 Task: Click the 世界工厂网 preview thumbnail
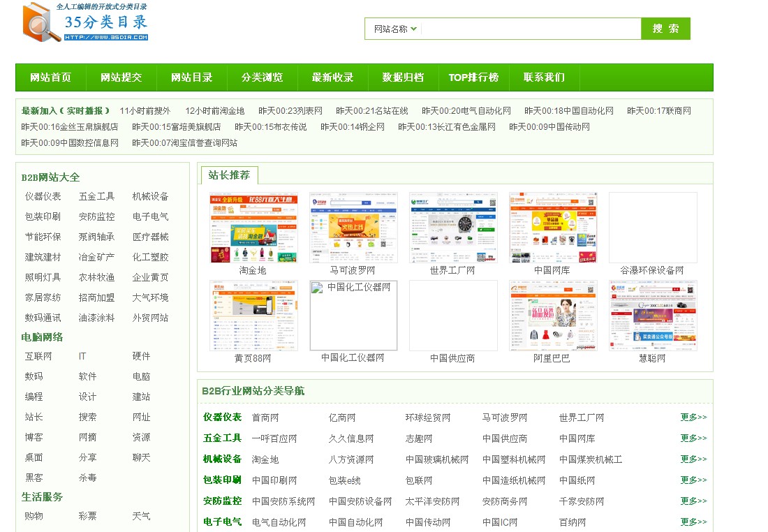[453, 228]
